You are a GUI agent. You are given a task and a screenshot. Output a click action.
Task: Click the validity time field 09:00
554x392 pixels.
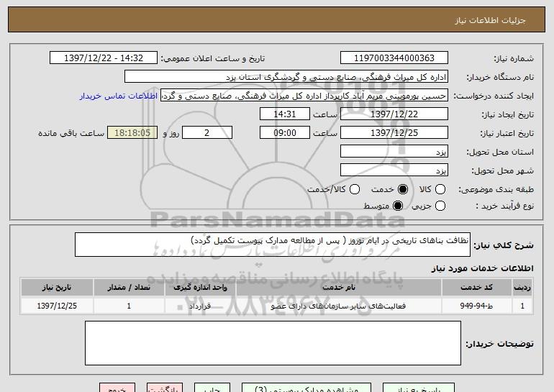(x=285, y=133)
